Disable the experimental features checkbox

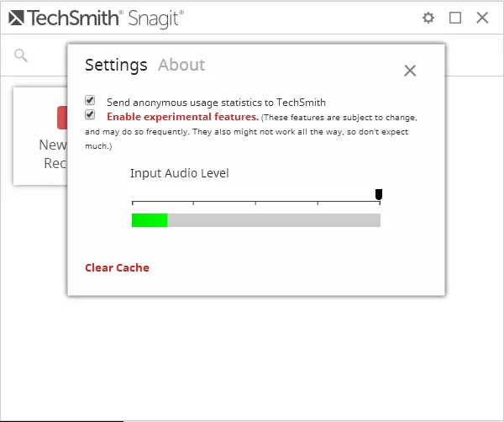tap(90, 114)
